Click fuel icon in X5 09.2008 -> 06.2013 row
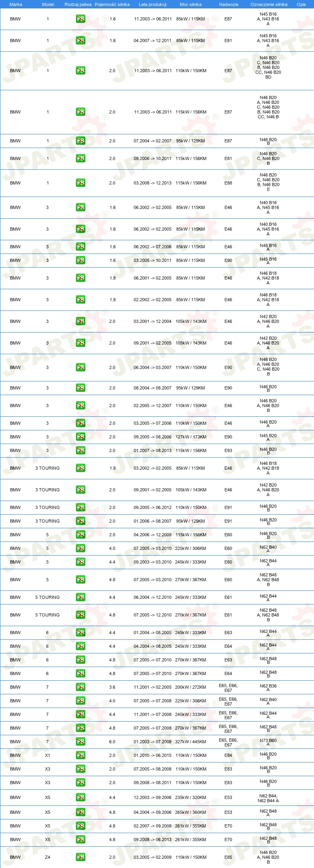 [80, 840]
